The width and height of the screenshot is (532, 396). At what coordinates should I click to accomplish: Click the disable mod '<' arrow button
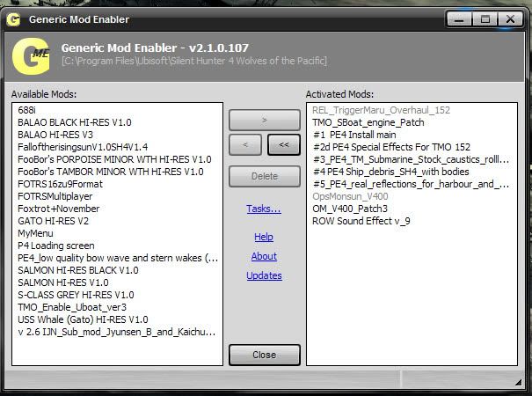point(245,144)
